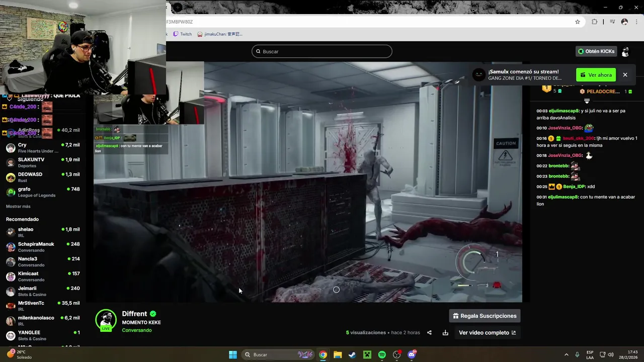Bookmark this page with the star icon
Image resolution: width=644 pixels, height=362 pixels.
click(x=578, y=22)
